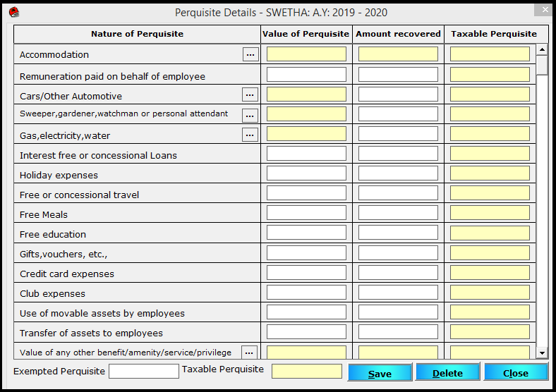Screen dimensions: 556x392
Task: Click Credit card expenses Value field
Action: click(306, 273)
